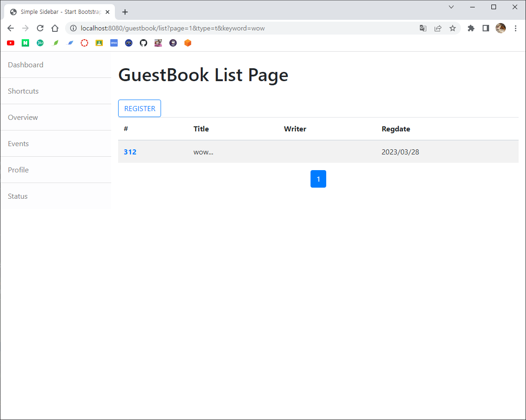View site information icon
The height and width of the screenshot is (420, 526).
click(x=73, y=28)
